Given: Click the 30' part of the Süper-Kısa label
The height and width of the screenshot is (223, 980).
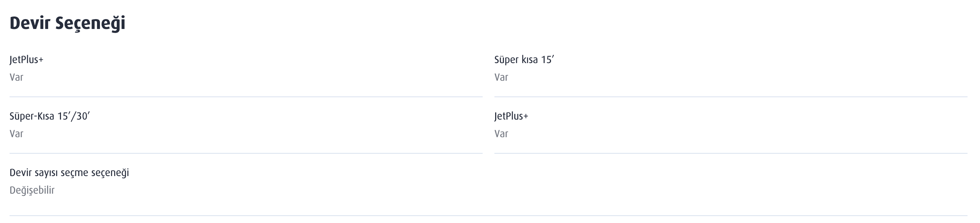Looking at the screenshot, I should [x=83, y=116].
